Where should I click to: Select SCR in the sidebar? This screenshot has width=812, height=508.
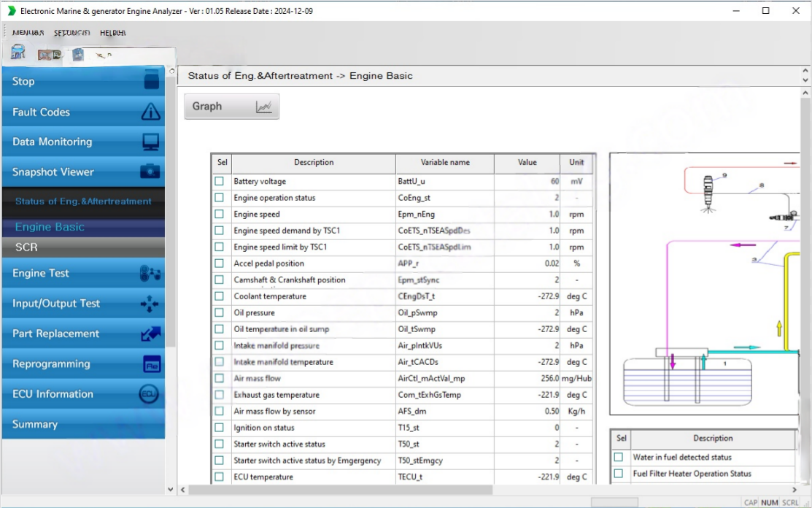(x=26, y=247)
